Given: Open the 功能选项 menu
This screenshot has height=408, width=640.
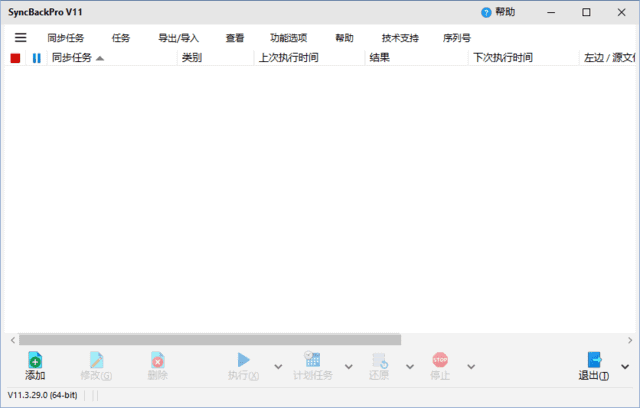Looking at the screenshot, I should [x=288, y=38].
